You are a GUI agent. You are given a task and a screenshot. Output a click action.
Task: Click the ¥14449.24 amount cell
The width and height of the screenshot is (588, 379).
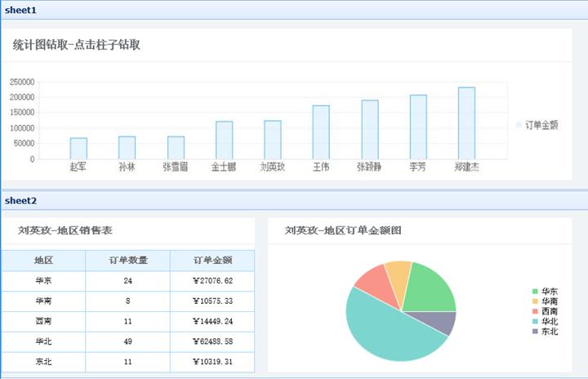[x=212, y=322]
